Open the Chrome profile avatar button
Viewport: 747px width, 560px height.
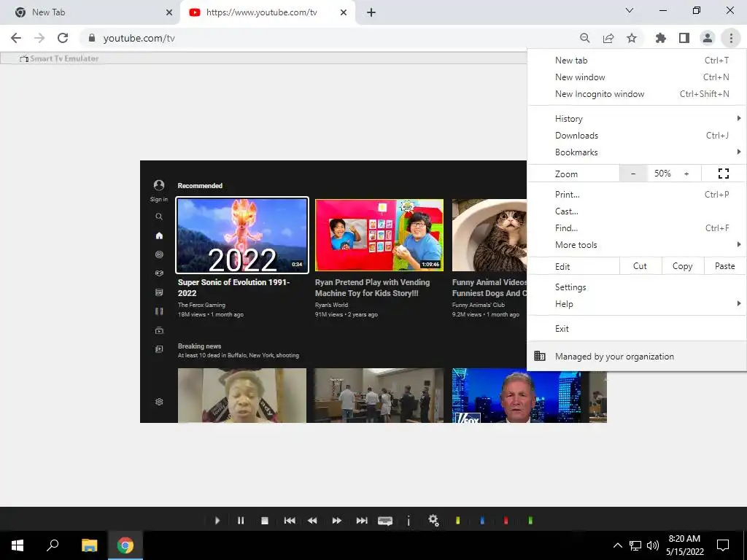[708, 38]
